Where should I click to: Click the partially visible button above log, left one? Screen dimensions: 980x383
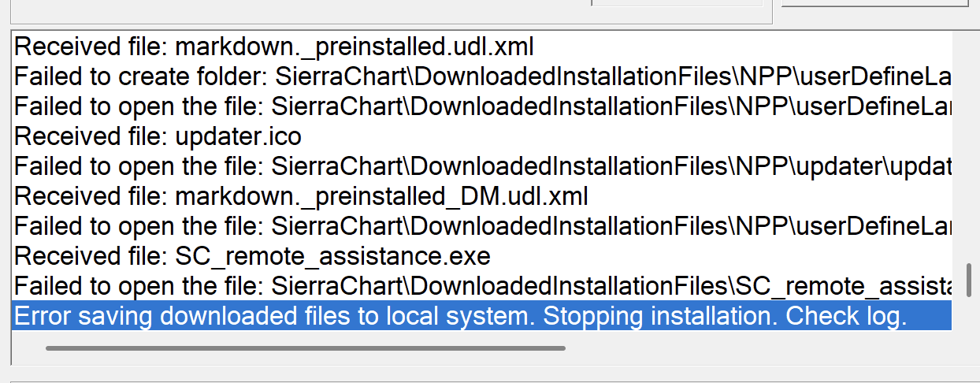pyautogui.click(x=676, y=3)
